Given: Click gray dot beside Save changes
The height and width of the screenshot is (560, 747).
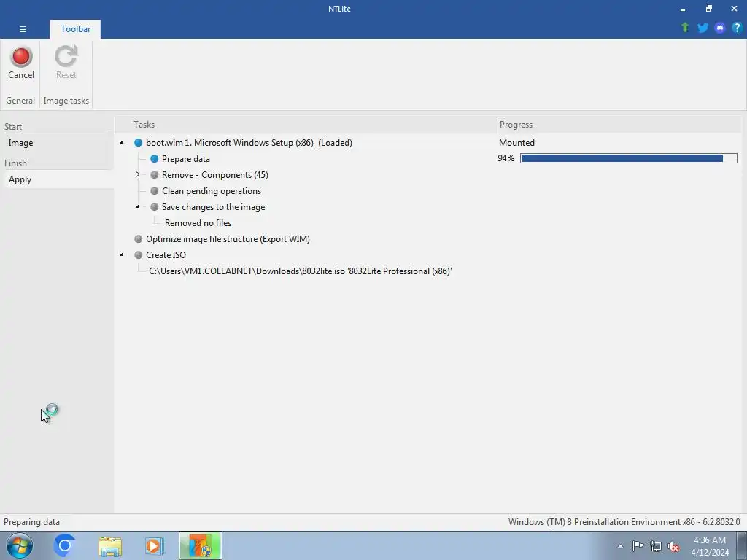Looking at the screenshot, I should [x=155, y=206].
